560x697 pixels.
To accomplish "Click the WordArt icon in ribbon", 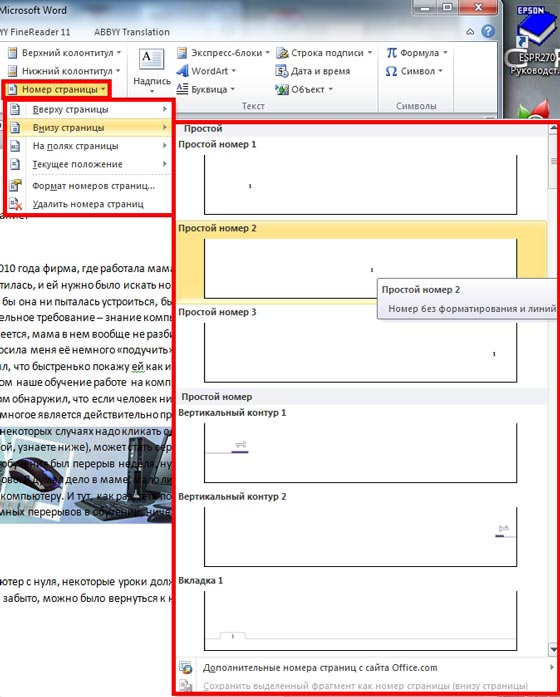I will 182,71.
